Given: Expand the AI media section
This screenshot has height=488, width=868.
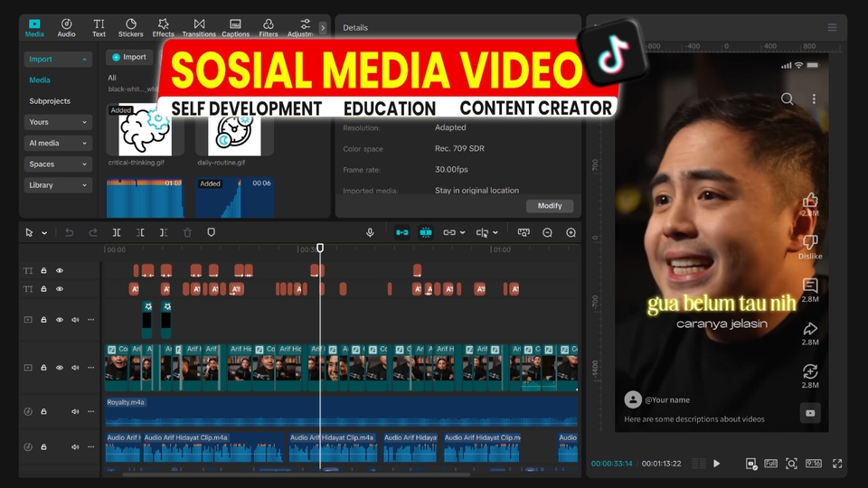Looking at the screenshot, I should click(x=58, y=144).
